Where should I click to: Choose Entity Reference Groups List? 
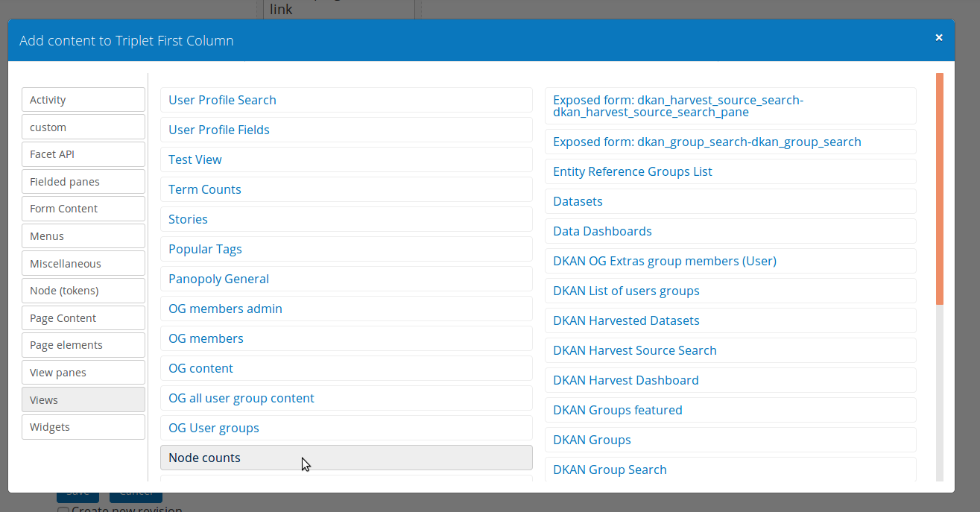[x=730, y=171]
